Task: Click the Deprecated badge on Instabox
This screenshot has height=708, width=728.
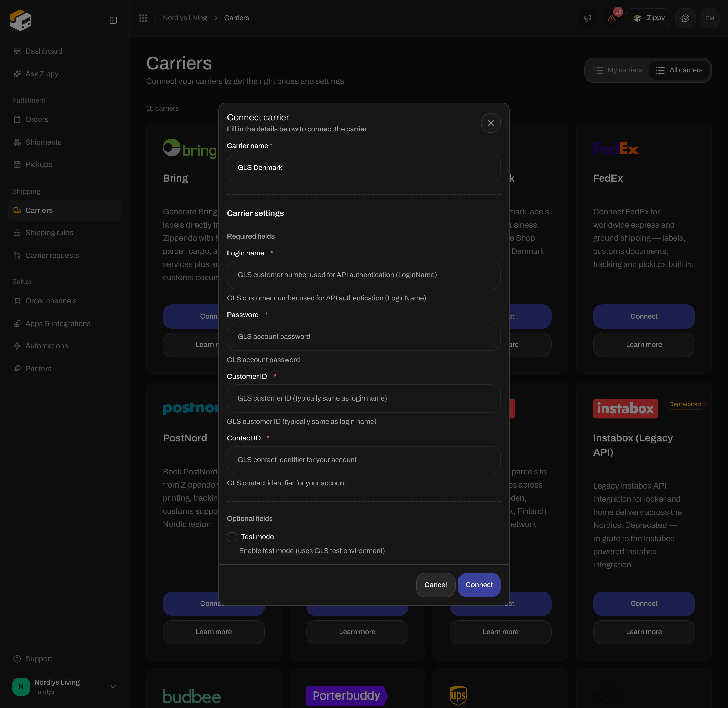Action: coord(685,404)
